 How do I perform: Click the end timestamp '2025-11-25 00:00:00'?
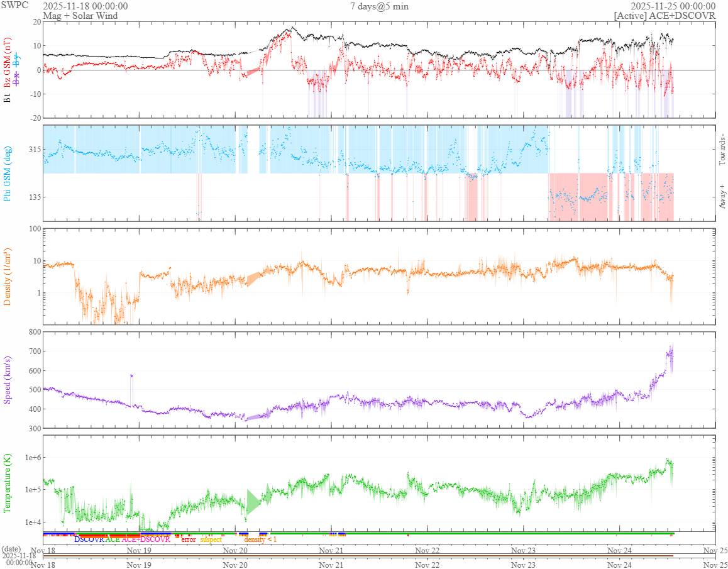[672, 6]
